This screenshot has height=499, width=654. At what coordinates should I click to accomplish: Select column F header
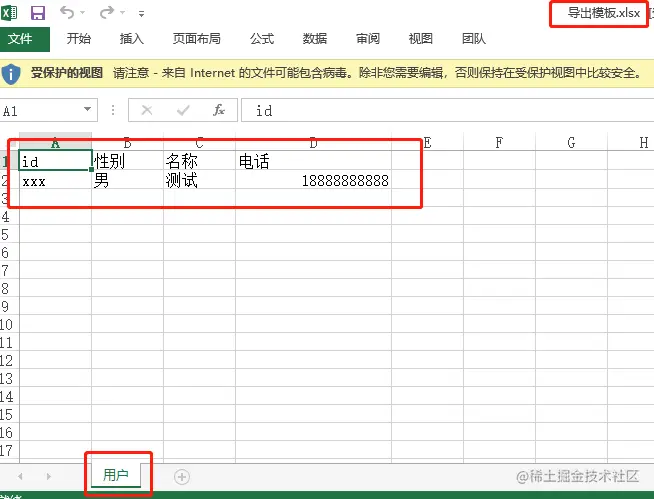pyautogui.click(x=499, y=143)
